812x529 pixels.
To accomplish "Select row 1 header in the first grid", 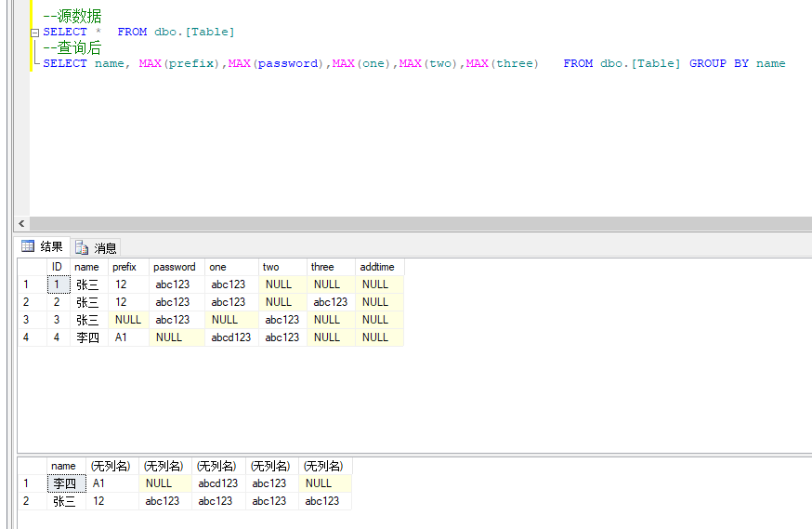I will point(33,284).
